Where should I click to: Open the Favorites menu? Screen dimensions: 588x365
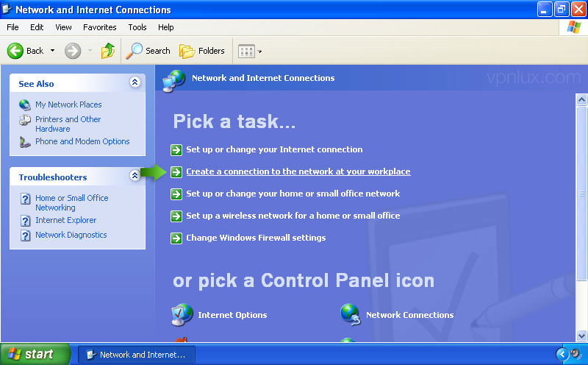tap(100, 27)
